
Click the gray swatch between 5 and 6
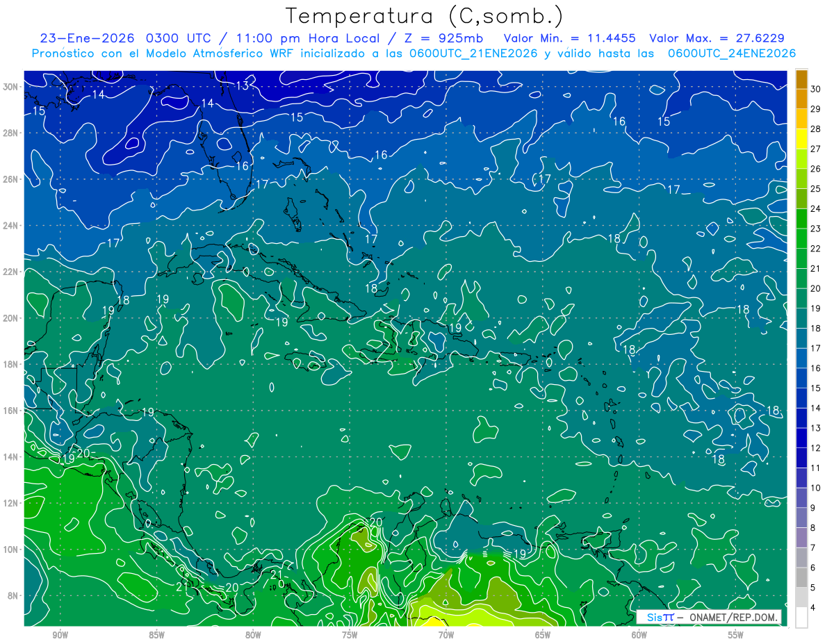click(801, 577)
